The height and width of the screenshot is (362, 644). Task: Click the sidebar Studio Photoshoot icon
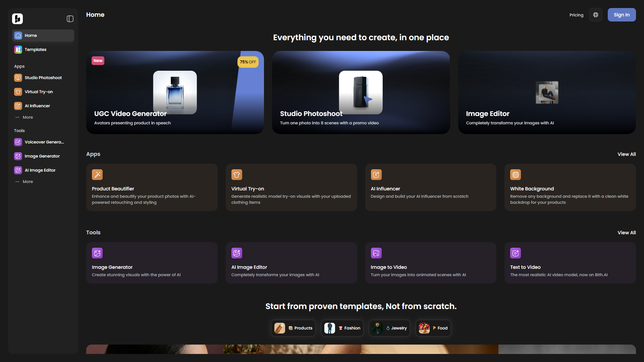[x=18, y=78]
